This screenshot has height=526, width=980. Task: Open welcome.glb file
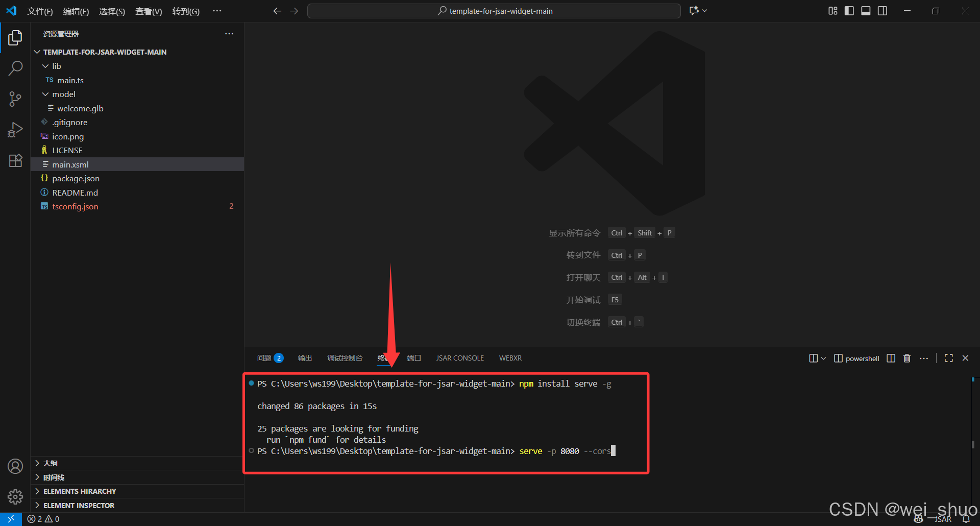[x=137, y=108]
